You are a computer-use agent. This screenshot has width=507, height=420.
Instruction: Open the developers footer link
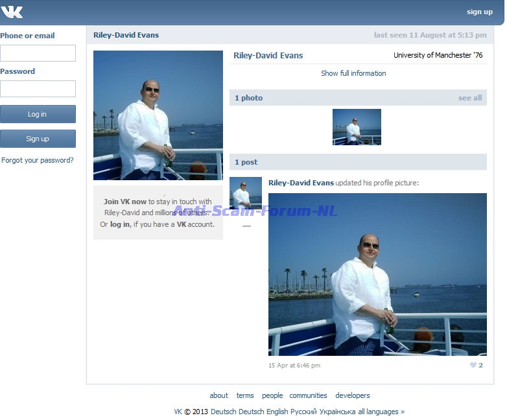point(352,395)
